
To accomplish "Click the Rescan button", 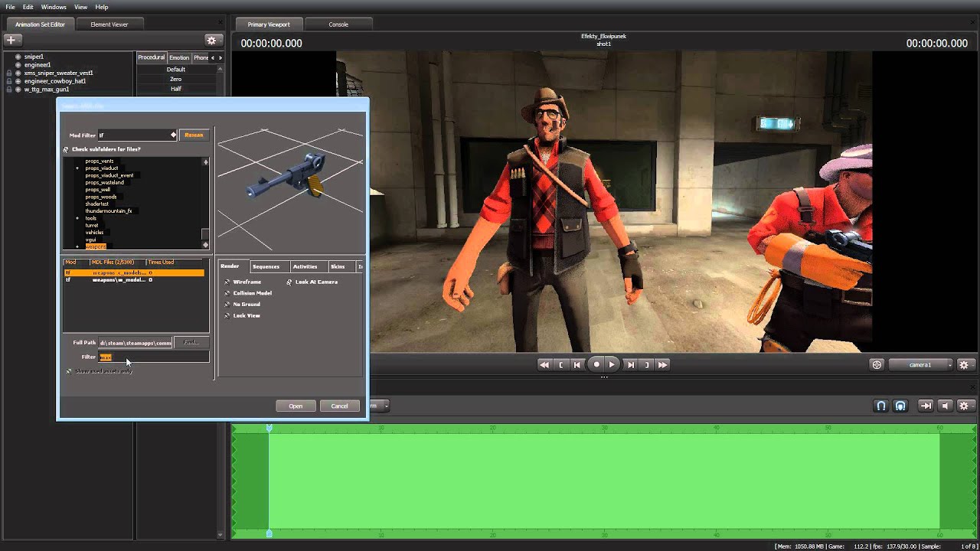I will click(x=194, y=135).
